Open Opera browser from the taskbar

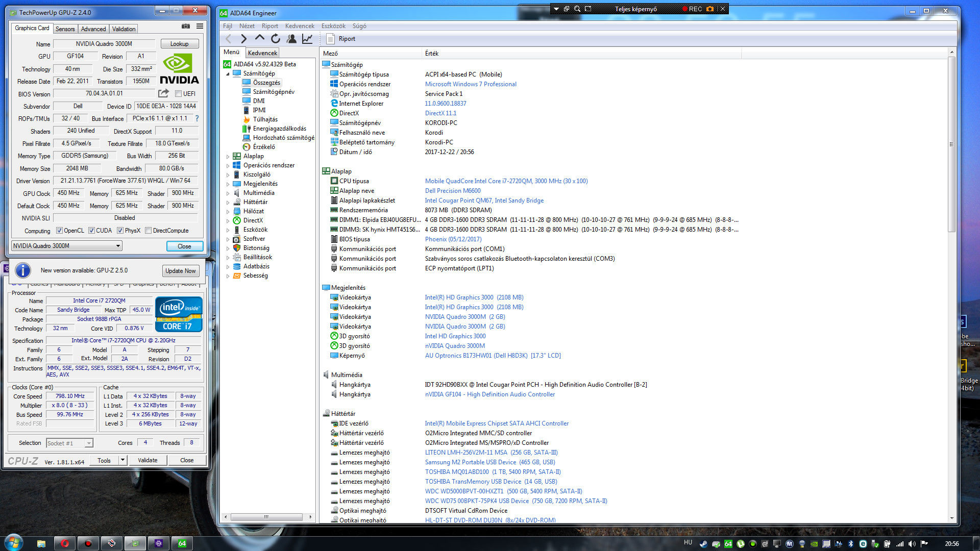65,543
